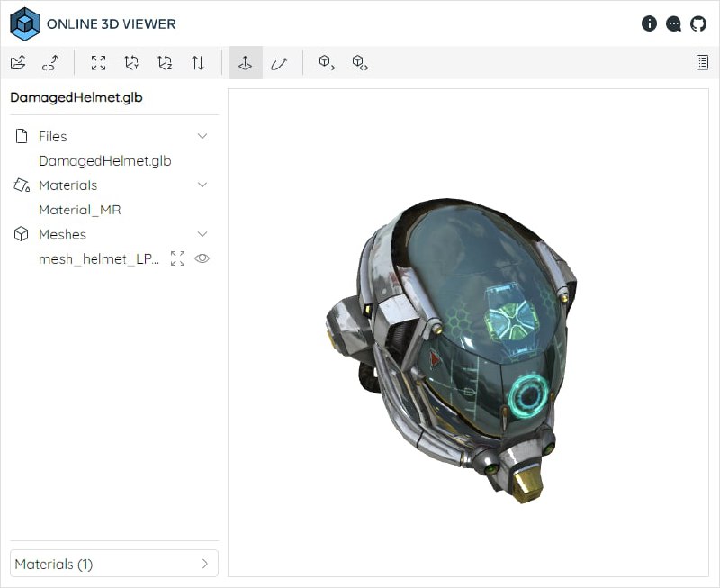Fit the model to the window
The width and height of the screenshot is (720, 588).
[x=98, y=63]
